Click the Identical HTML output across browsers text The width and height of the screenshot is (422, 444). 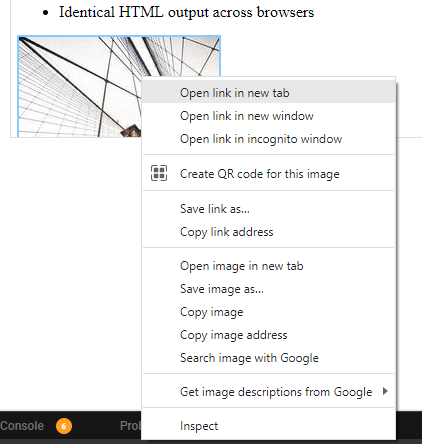click(x=186, y=12)
